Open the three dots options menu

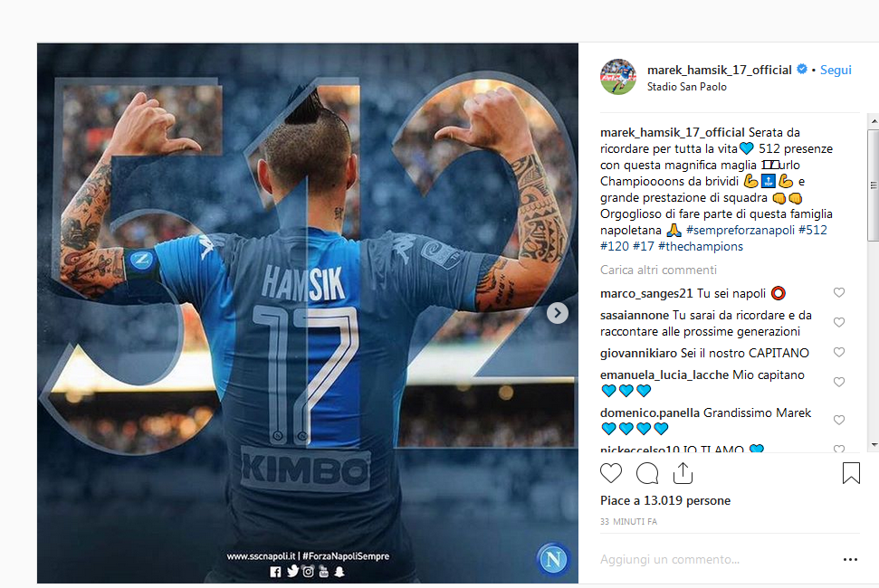850,559
